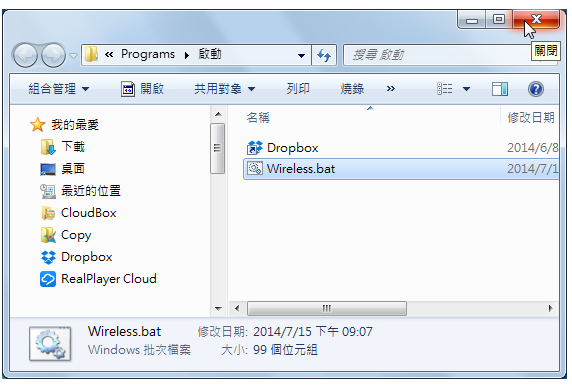Screen dimensions: 572x386
Task: Click the 桌面 monitor icon
Action: click(x=48, y=169)
